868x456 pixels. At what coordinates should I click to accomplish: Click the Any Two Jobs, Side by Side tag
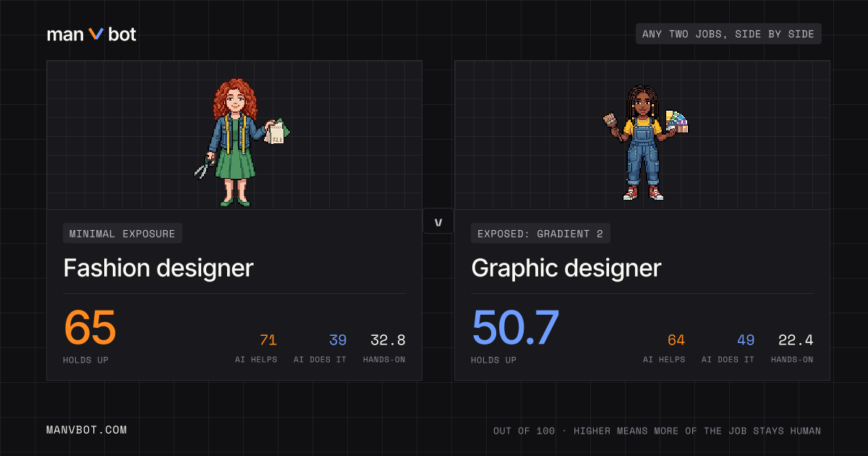[x=728, y=34]
